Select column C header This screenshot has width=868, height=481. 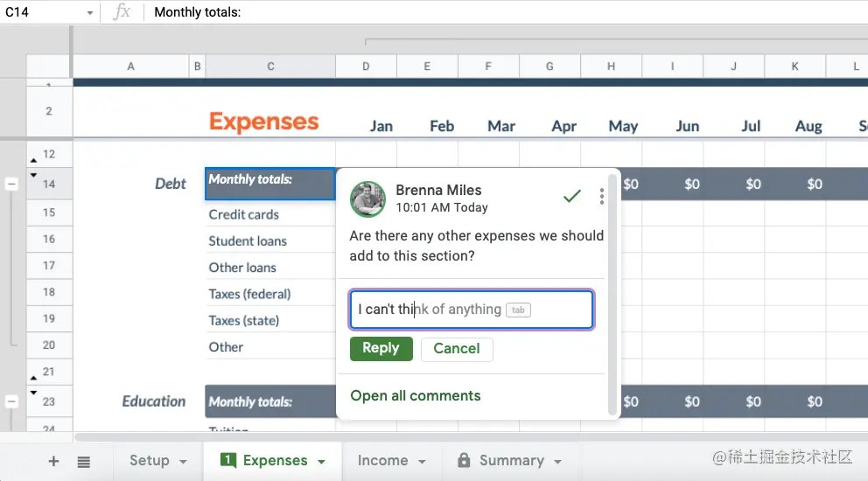[x=270, y=66]
